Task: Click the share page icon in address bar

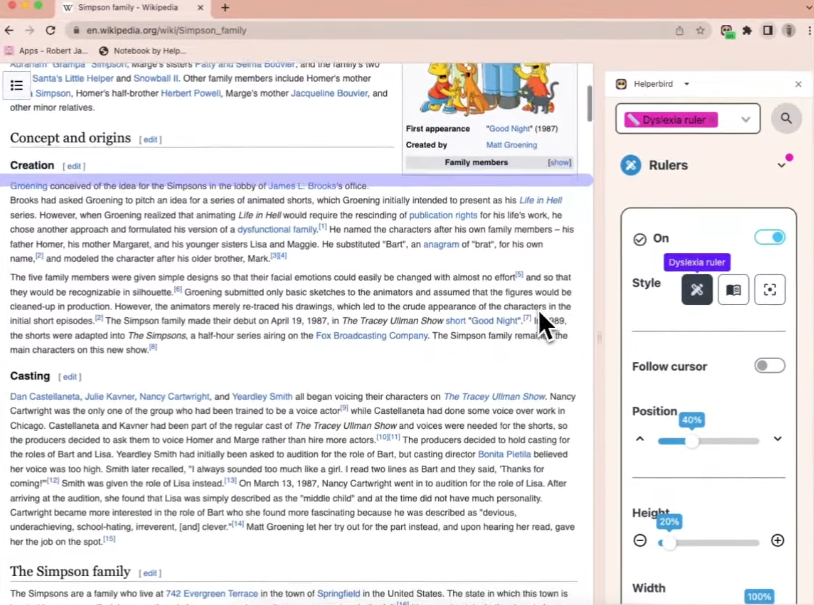Action: click(680, 30)
